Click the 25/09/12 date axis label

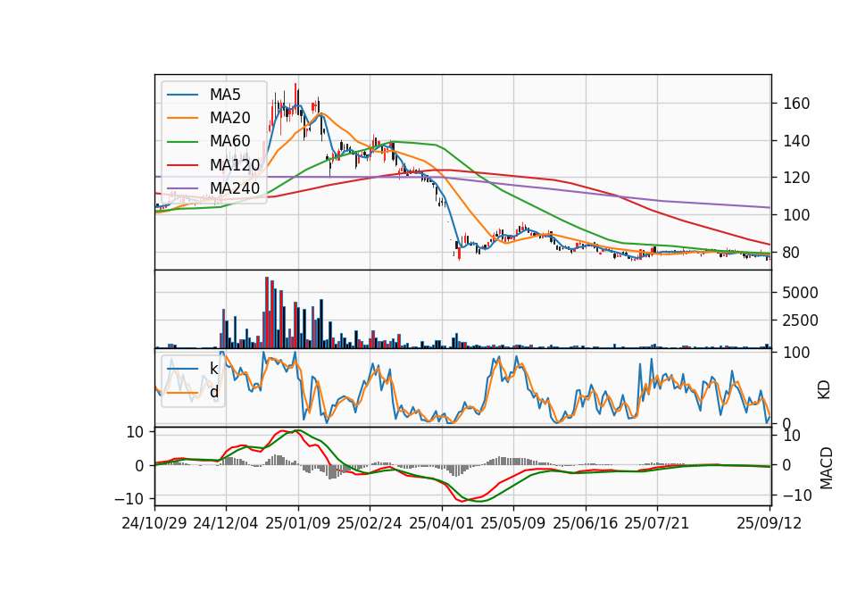(x=769, y=523)
